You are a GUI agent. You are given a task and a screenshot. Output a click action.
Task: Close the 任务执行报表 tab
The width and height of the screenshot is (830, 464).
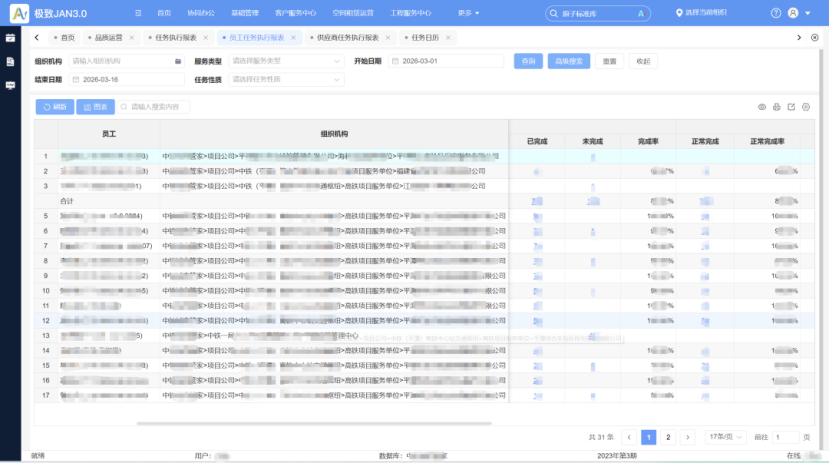pyautogui.click(x=206, y=38)
